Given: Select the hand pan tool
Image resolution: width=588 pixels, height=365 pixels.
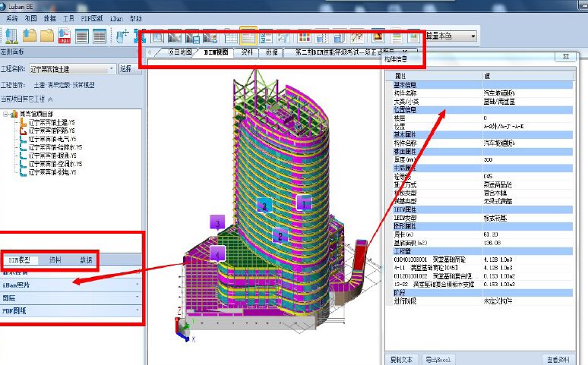Looking at the screenshot, I should (x=122, y=36).
